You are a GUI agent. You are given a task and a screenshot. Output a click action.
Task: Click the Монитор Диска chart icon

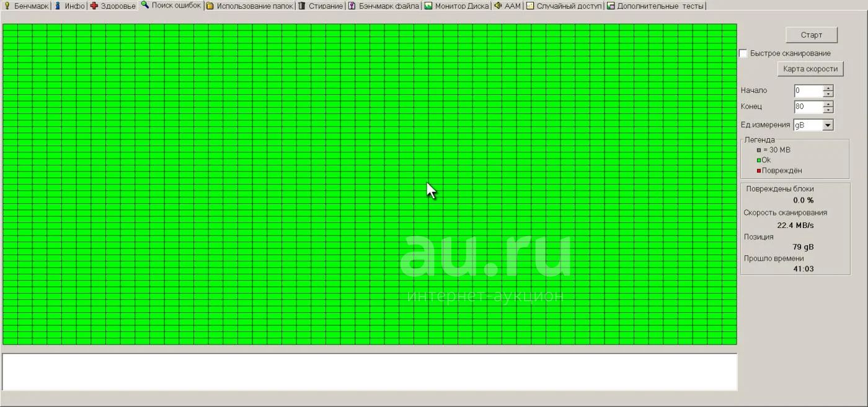coord(428,6)
